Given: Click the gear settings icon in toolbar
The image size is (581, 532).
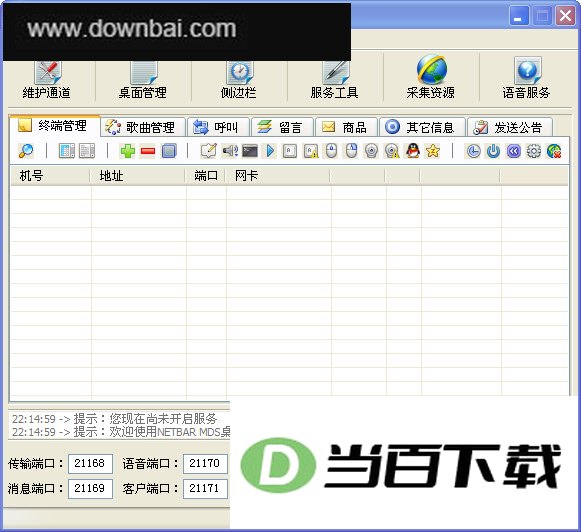Looking at the screenshot, I should (534, 151).
